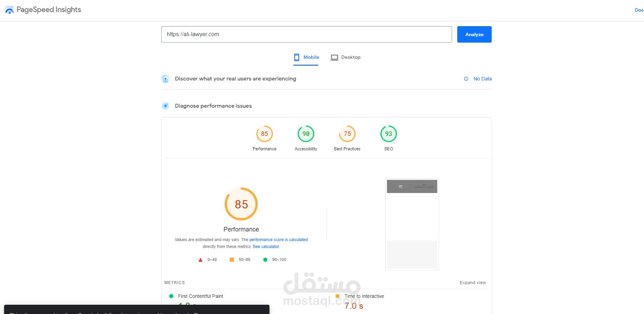Image resolution: width=644 pixels, height=314 pixels.
Task: Select the Accessibility 90 score gauge
Action: point(306,134)
